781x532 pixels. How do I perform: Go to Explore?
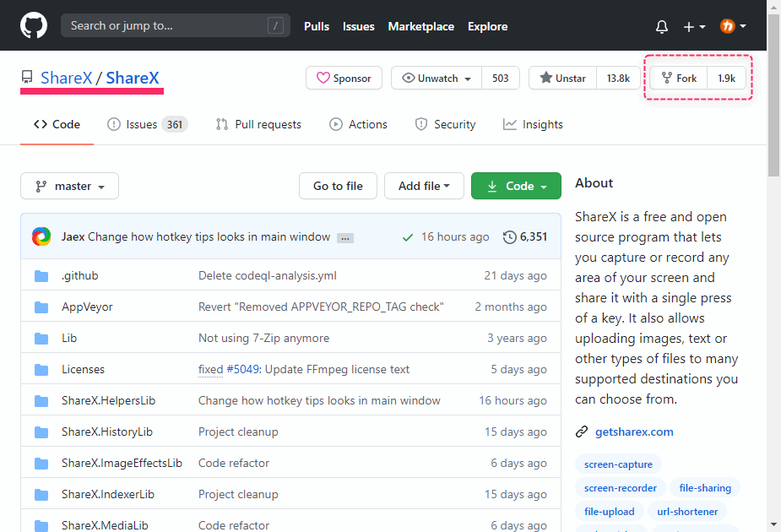click(x=488, y=26)
